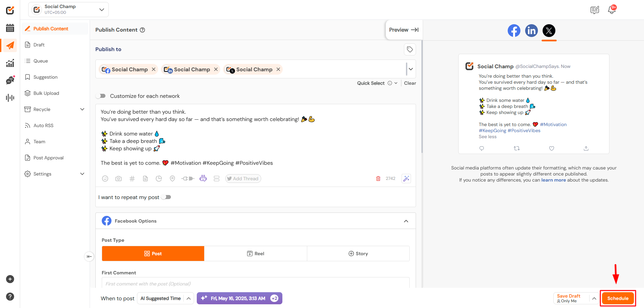
Task: Click the AI magic wand icon
Action: (x=406, y=179)
